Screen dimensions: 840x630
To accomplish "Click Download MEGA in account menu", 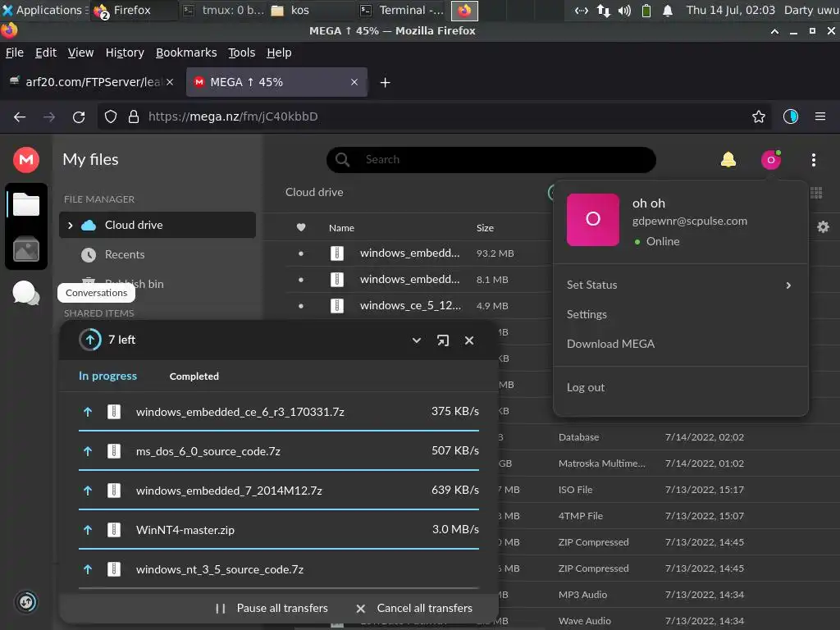I will (x=610, y=344).
